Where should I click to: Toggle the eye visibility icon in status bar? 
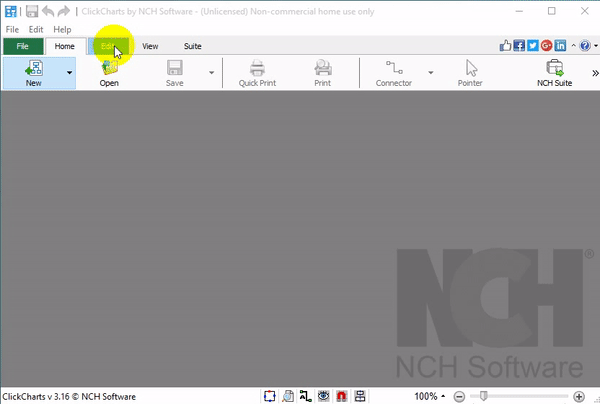tap(323, 396)
